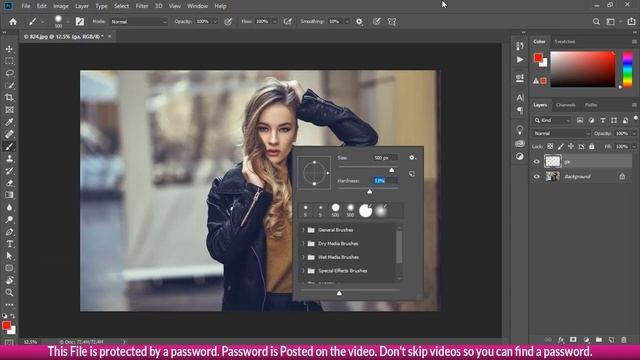Open the Character panel icon
The height and width of the screenshot is (360, 640).
[520, 98]
